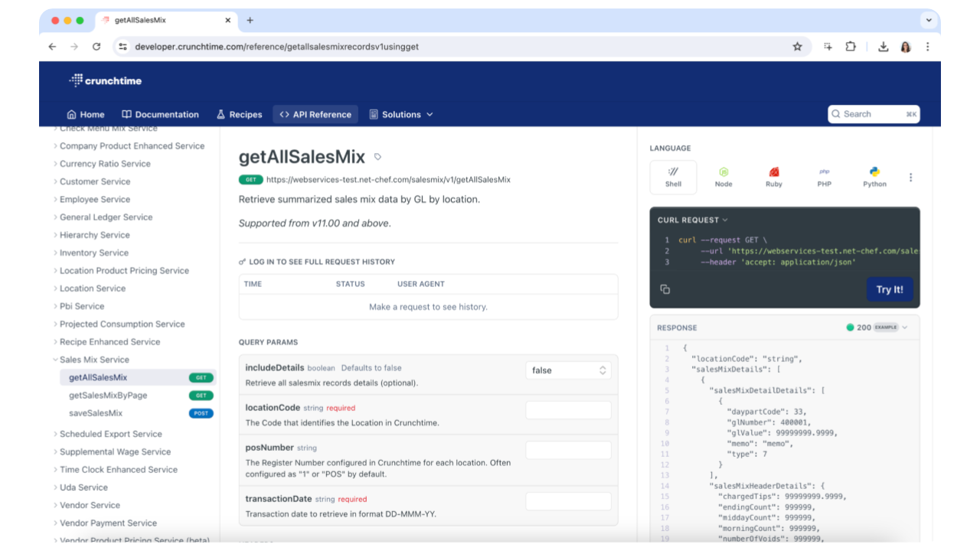Screen dimensions: 980x551
Task: Change includeDetails value from false
Action: 568,370
